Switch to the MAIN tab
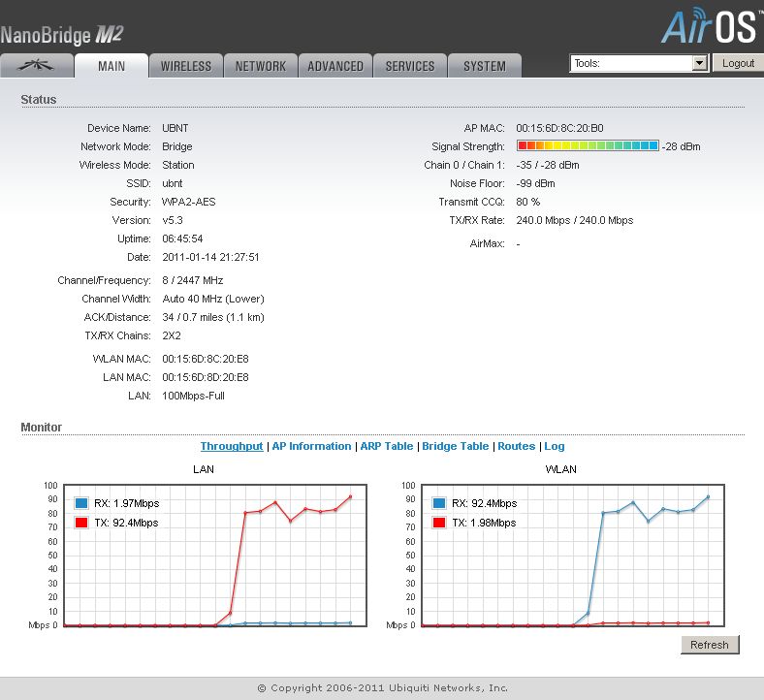The width and height of the screenshot is (764, 700). pos(111,66)
